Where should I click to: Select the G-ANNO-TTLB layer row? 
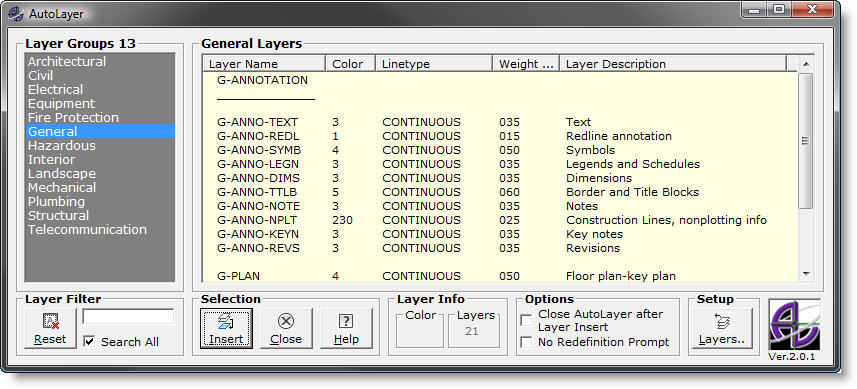(499, 192)
